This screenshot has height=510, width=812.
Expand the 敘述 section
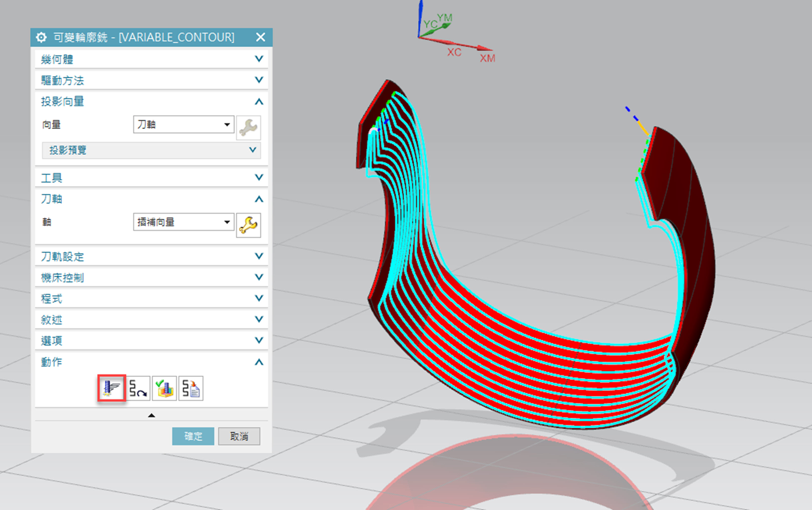[152, 319]
